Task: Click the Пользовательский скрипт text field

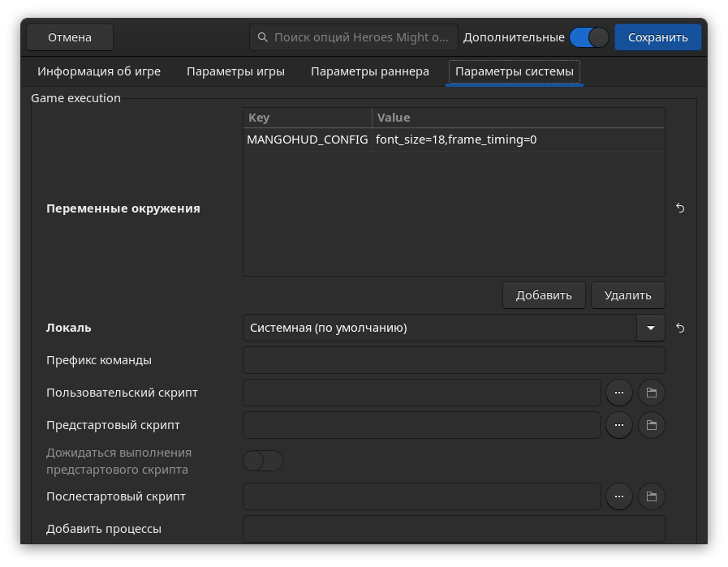Action: (421, 393)
